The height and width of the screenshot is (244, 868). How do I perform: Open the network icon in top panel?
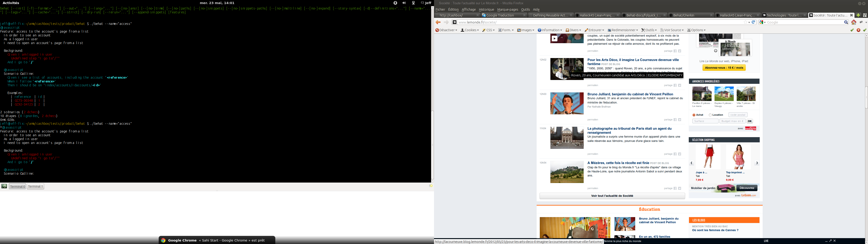pyautogui.click(x=413, y=3)
